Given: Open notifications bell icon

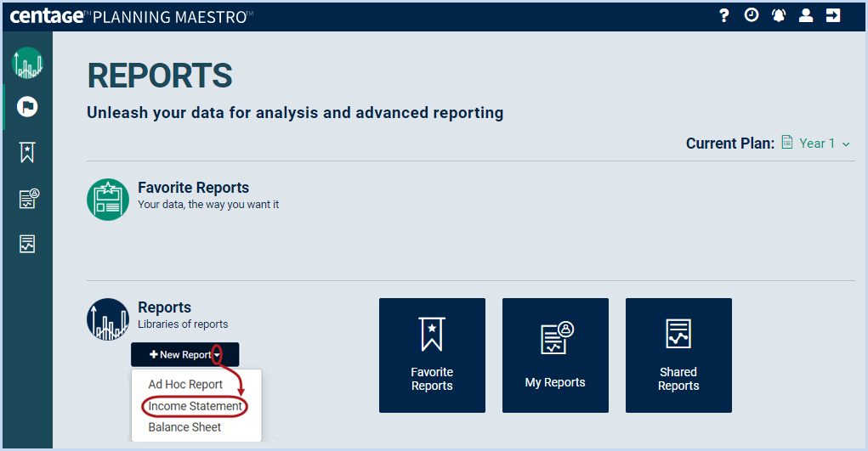Looking at the screenshot, I should [x=779, y=15].
